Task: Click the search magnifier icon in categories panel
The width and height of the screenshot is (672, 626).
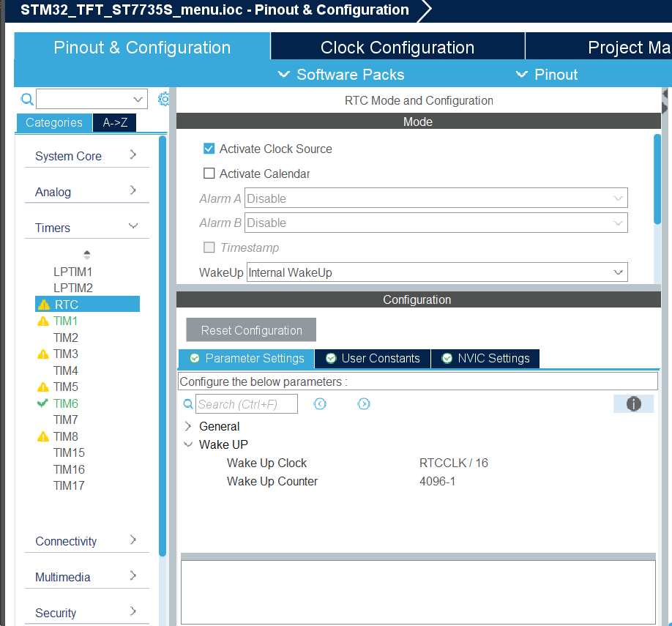Action: pos(27,100)
